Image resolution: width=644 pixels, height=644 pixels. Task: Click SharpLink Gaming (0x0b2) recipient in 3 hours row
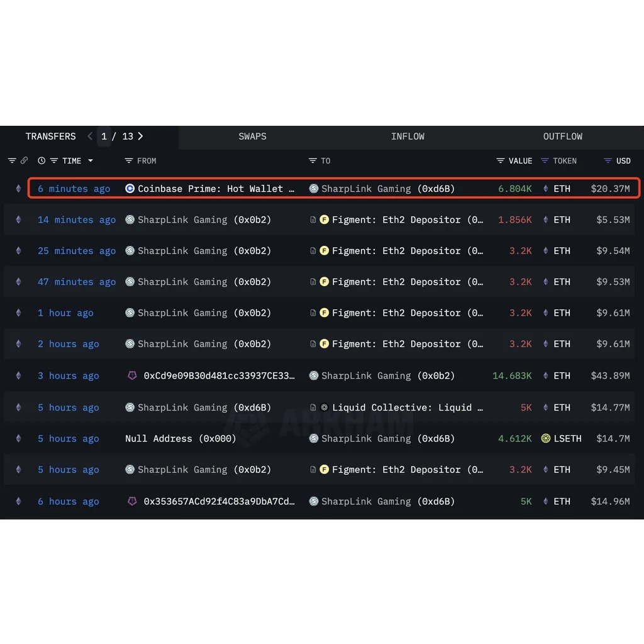click(x=387, y=375)
